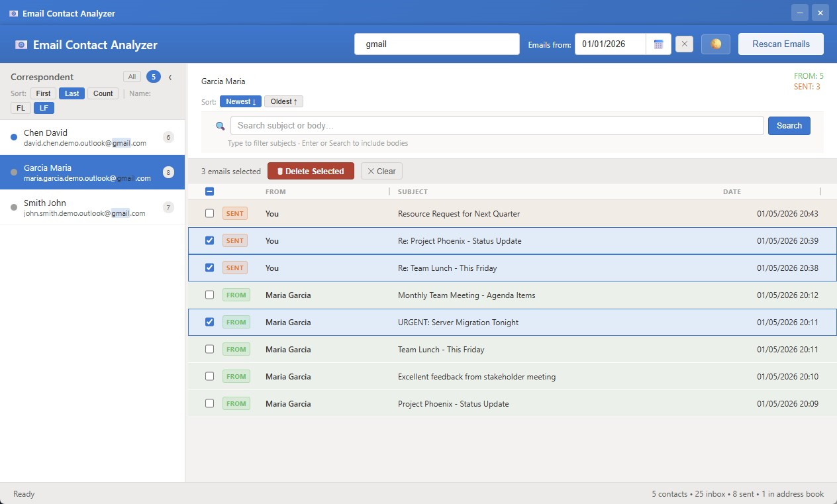Screen dimensions: 837x504
Task: Click date 01/05/2026 20:43
Action: [x=787, y=213]
